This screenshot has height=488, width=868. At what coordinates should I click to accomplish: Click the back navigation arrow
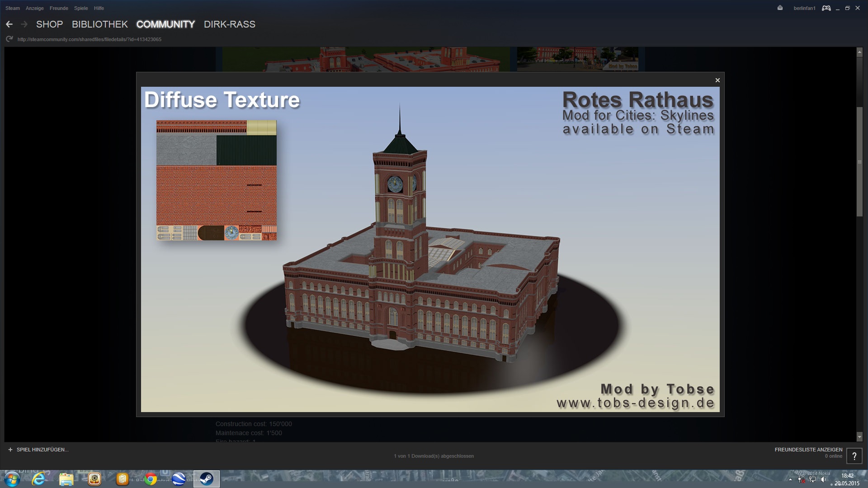tap(9, 24)
